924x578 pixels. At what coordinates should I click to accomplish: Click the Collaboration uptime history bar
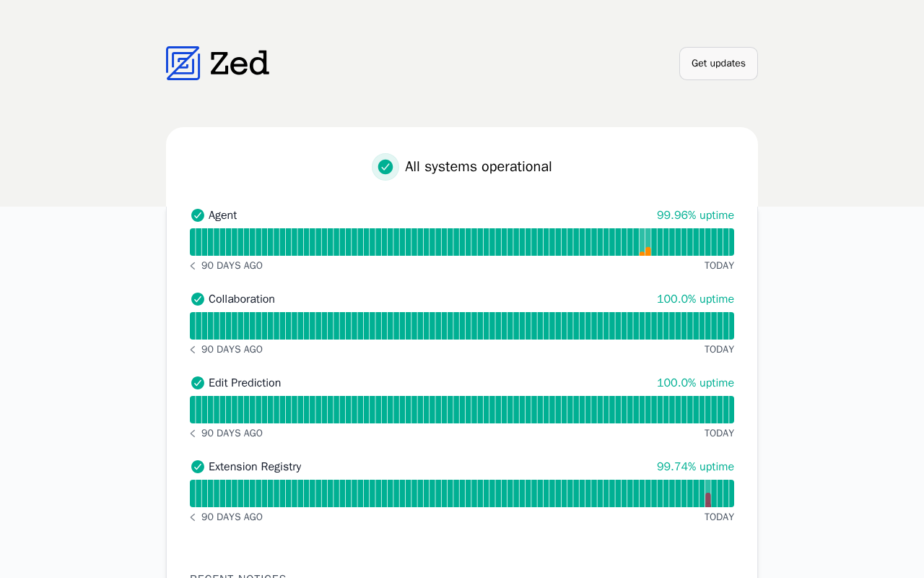(462, 326)
